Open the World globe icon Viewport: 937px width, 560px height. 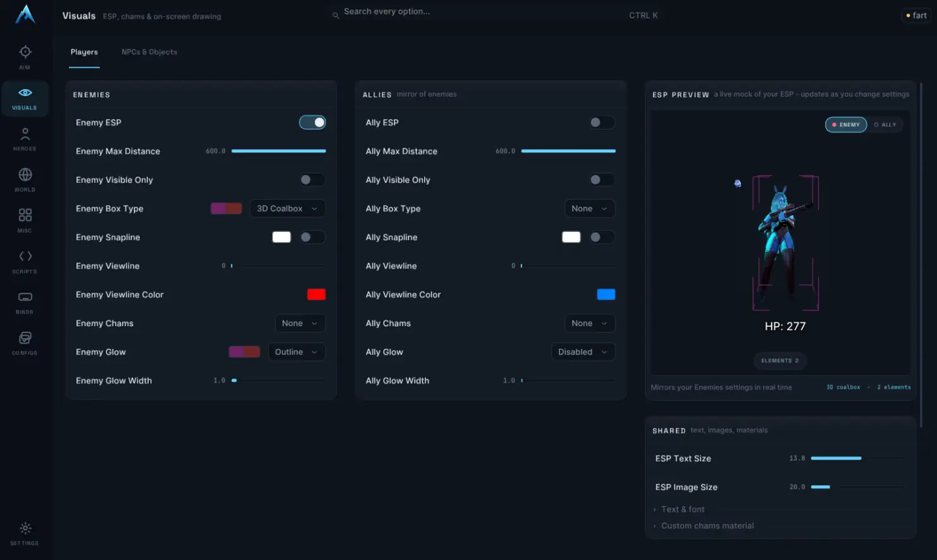(x=25, y=174)
